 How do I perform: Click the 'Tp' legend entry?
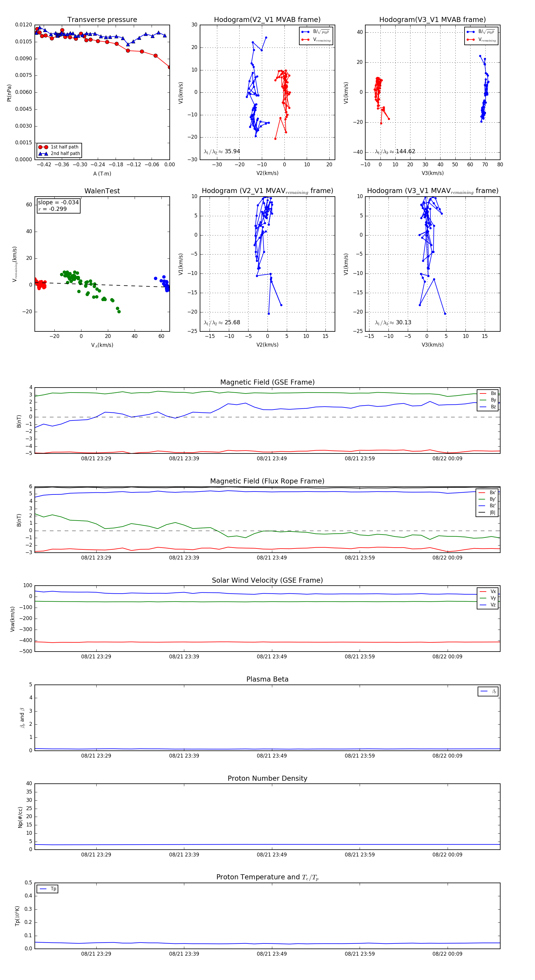click(x=48, y=889)
